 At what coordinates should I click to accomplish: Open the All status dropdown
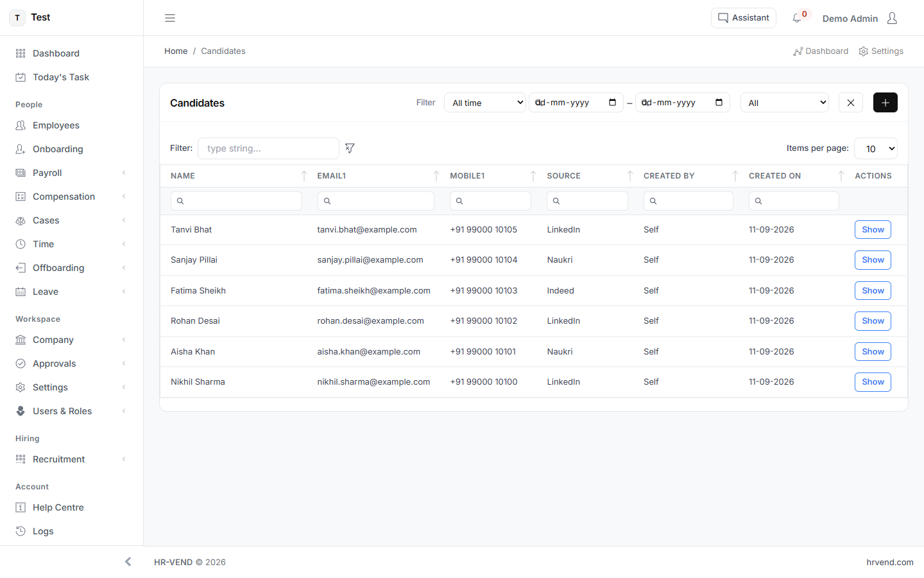pyautogui.click(x=785, y=103)
